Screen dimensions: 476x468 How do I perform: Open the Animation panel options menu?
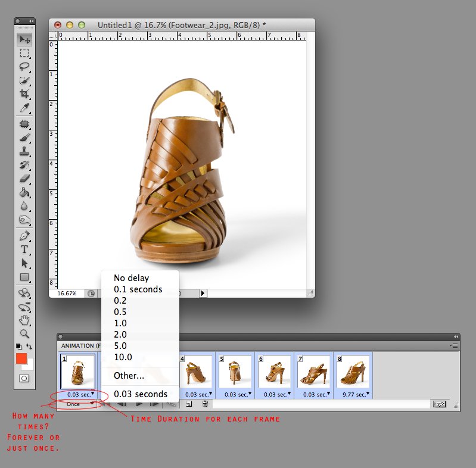point(453,345)
